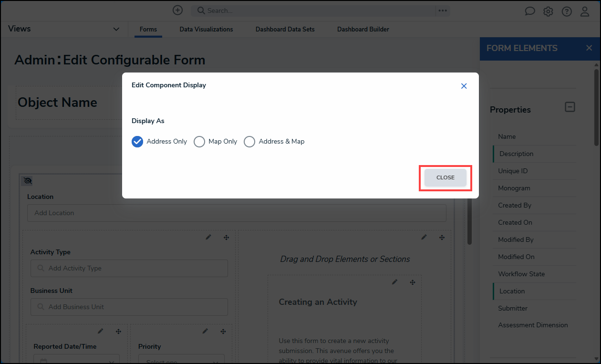Open the user profile icon
601x364 pixels.
pyautogui.click(x=585, y=11)
